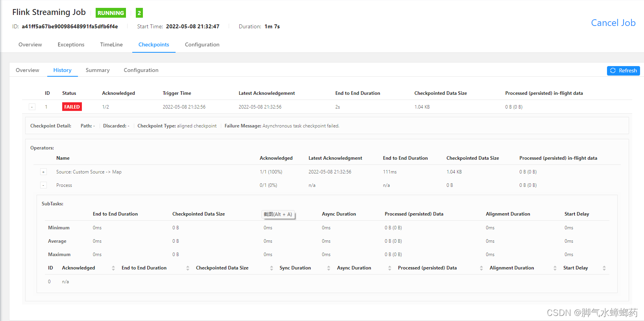The image size is (644, 321).
Task: Click the 1.04 KB checkpoint row size
Action: (x=422, y=107)
